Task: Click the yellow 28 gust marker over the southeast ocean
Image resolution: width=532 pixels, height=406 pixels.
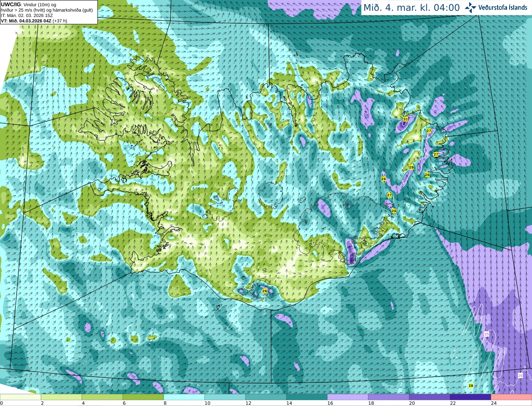Action: [x=471, y=386]
